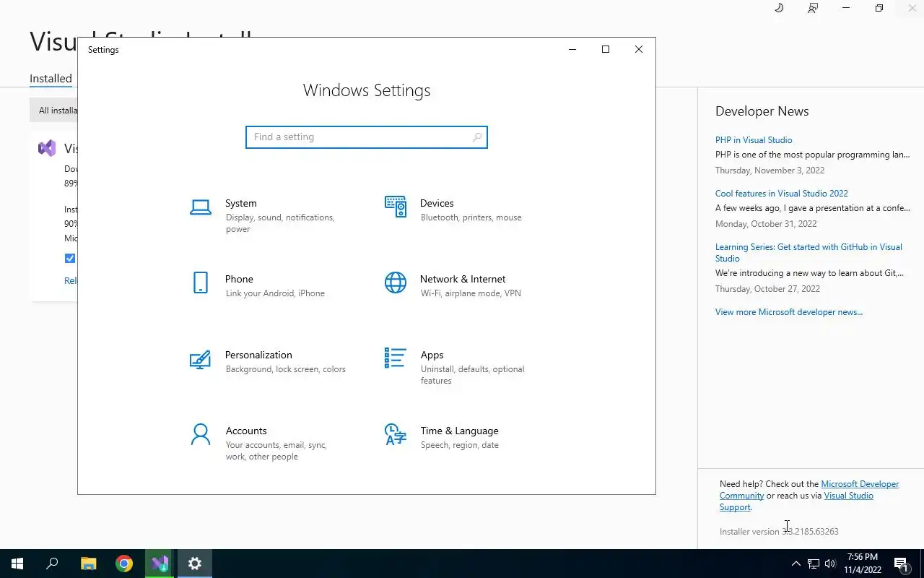
Task: Open the Network & Internet title
Action: (463, 279)
